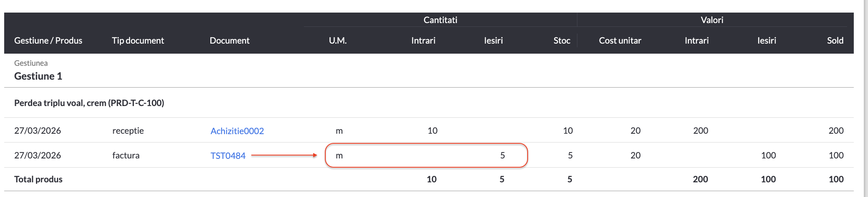This screenshot has height=197, width=868.
Task: Select the Stoc column header
Action: pyautogui.click(x=562, y=41)
